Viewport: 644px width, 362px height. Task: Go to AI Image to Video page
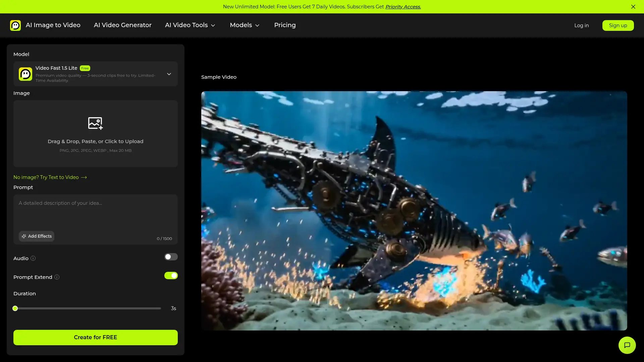(x=53, y=25)
